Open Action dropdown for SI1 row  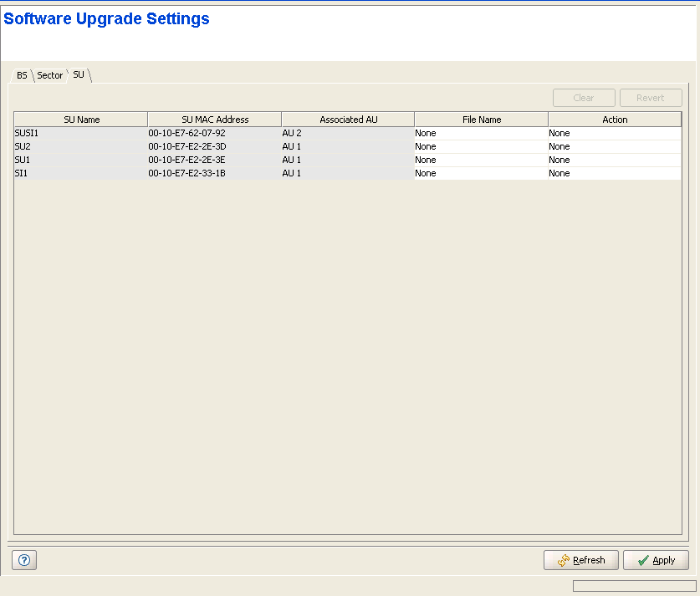[x=615, y=173]
